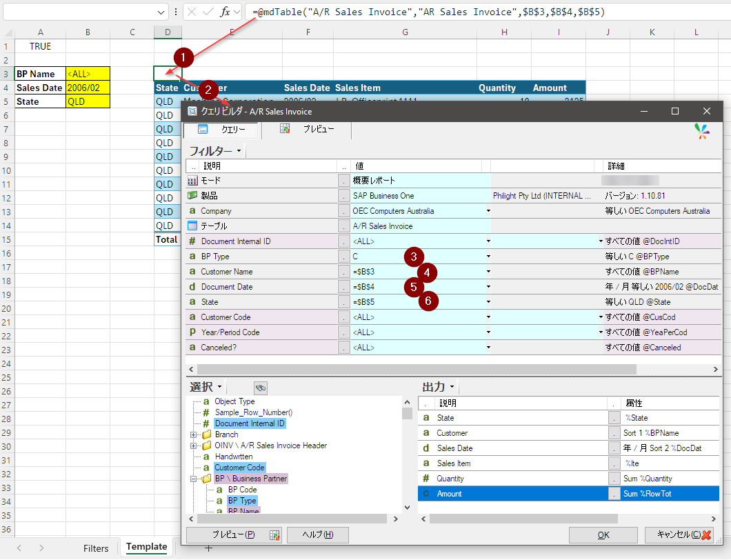
Task: Click the 製品 row product icon
Action: pos(192,195)
